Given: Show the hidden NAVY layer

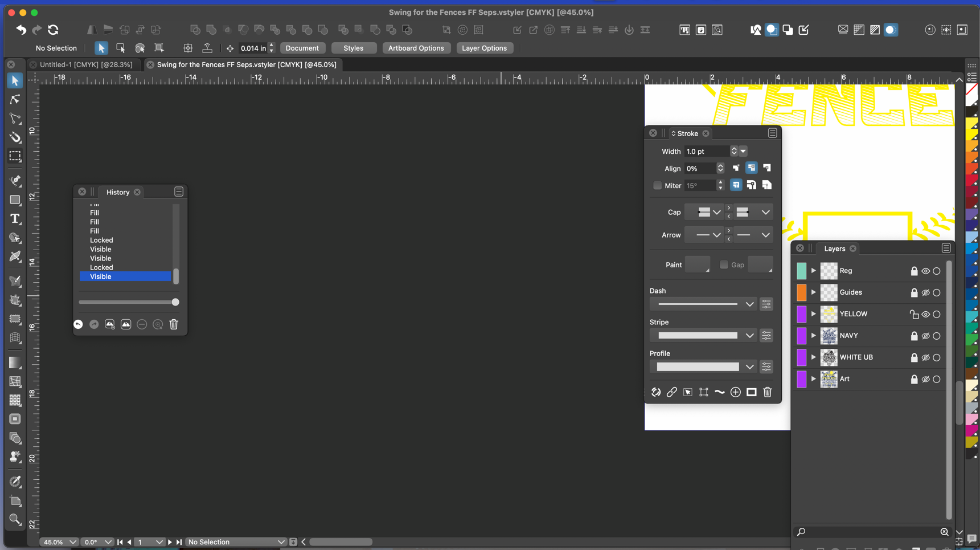Looking at the screenshot, I should click(x=925, y=336).
